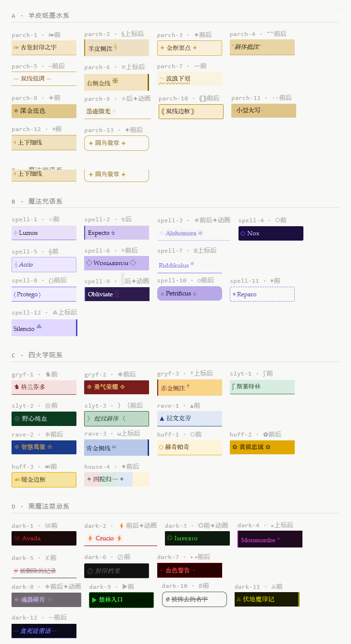Click the 勇气荣耀 crimson badge
This screenshot has width=351, height=644.
[116, 387]
